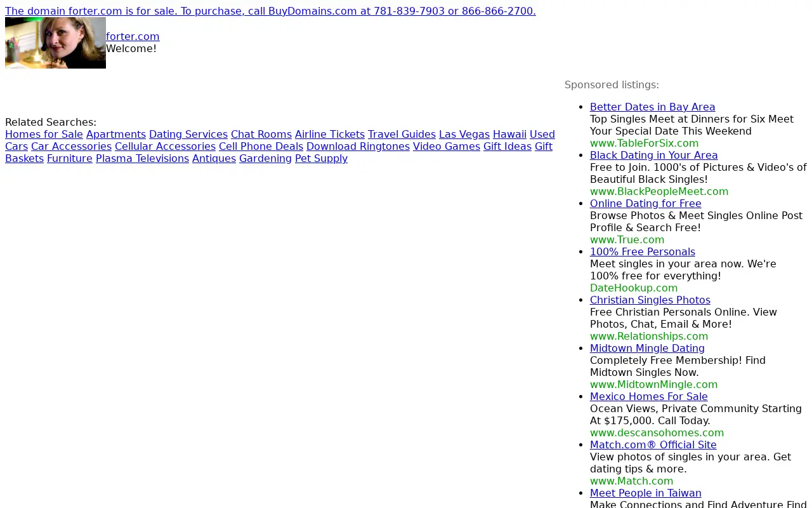Click the Gardening related search
Viewport: 812px width, 508px height.
tap(265, 158)
